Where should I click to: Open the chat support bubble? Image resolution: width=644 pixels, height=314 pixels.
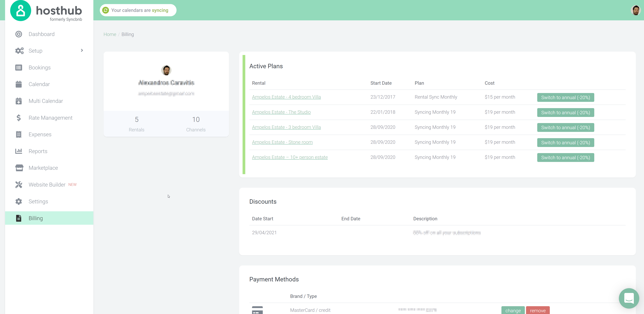tap(629, 298)
